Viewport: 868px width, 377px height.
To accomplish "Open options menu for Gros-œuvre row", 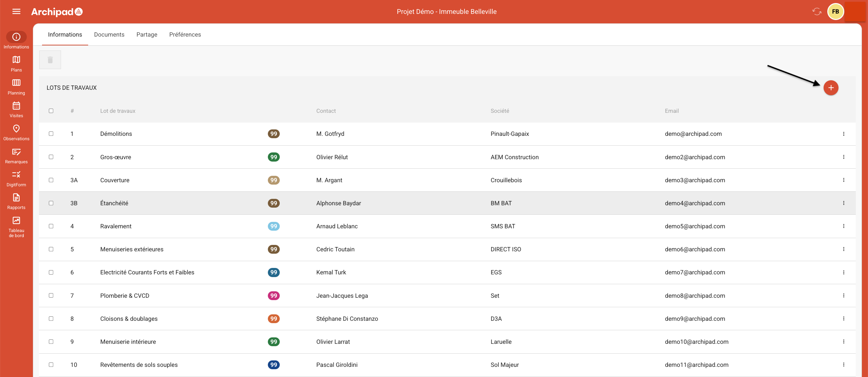I will click(844, 157).
